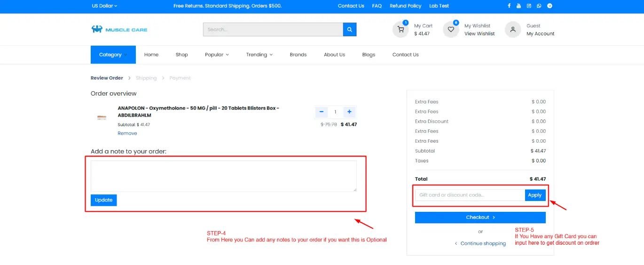Open the Telegram social icon
This screenshot has width=644, height=265.
550,6
